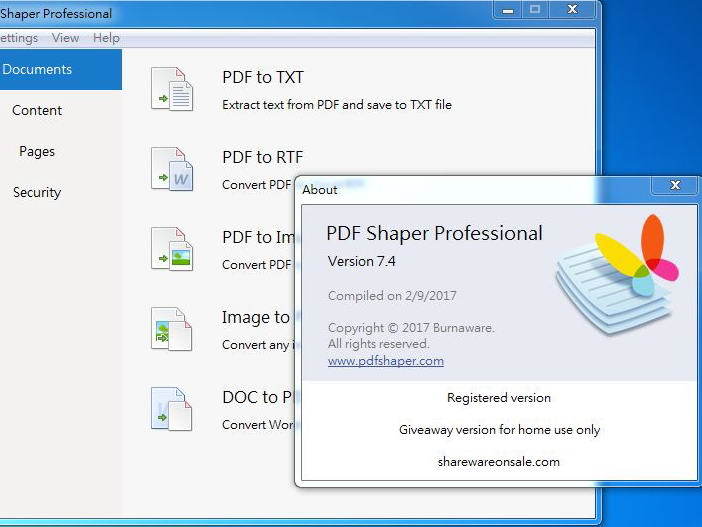Click the DOC to PDF conversion icon
The width and height of the screenshot is (702, 527).
(172, 409)
